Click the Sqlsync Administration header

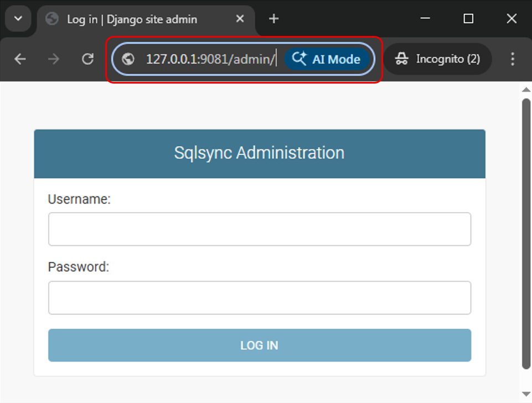pos(259,153)
